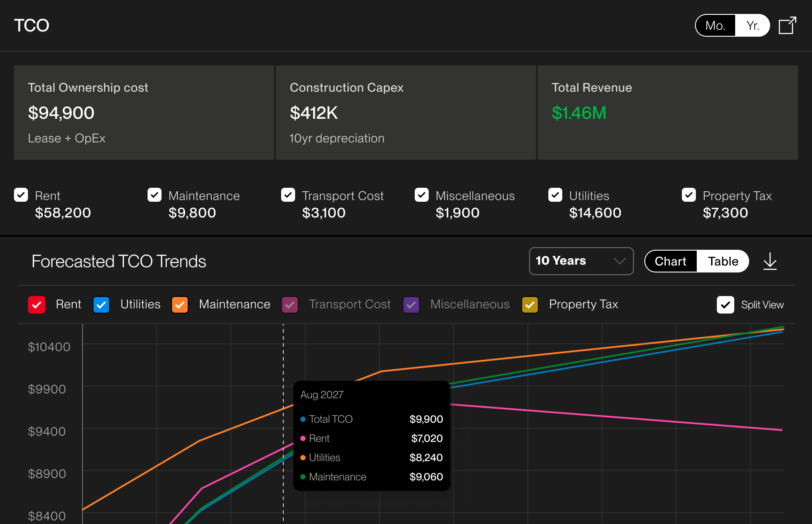
Task: Enable Transport Cost series in legend
Action: (290, 305)
